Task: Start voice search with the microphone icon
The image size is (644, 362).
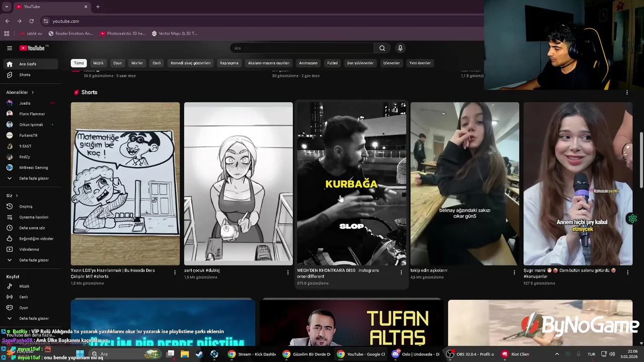Action: point(400,48)
